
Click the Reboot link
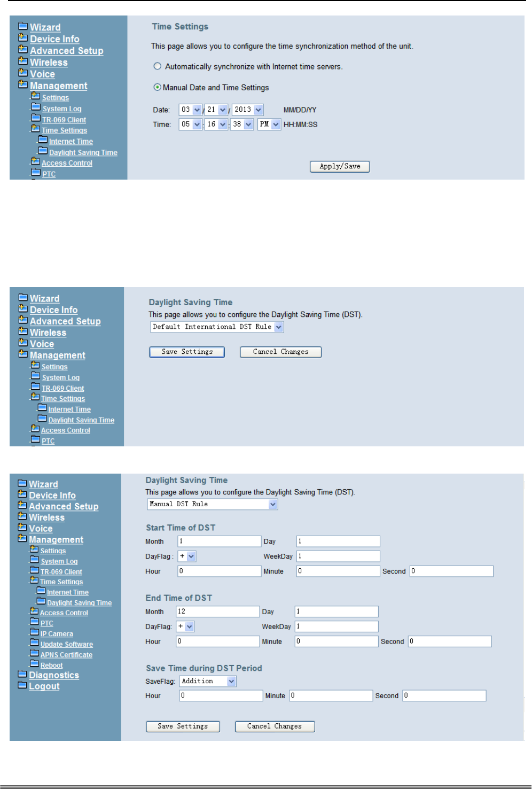pos(51,666)
